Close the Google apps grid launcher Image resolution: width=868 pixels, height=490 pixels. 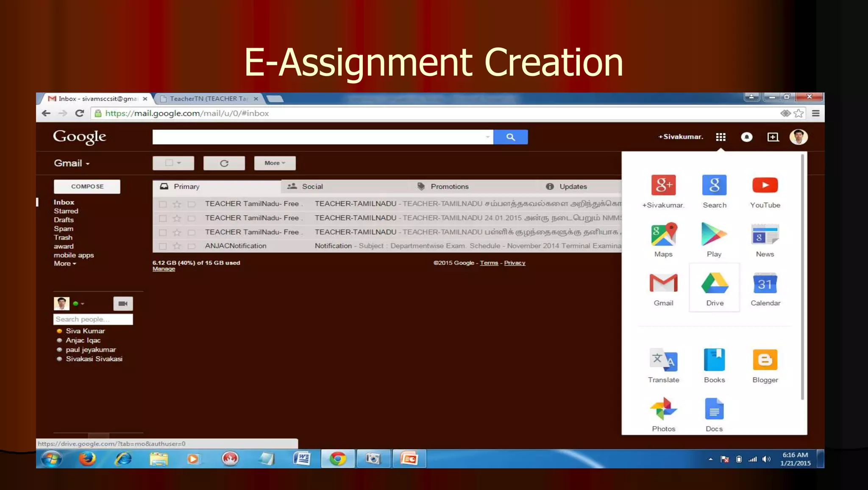point(721,137)
